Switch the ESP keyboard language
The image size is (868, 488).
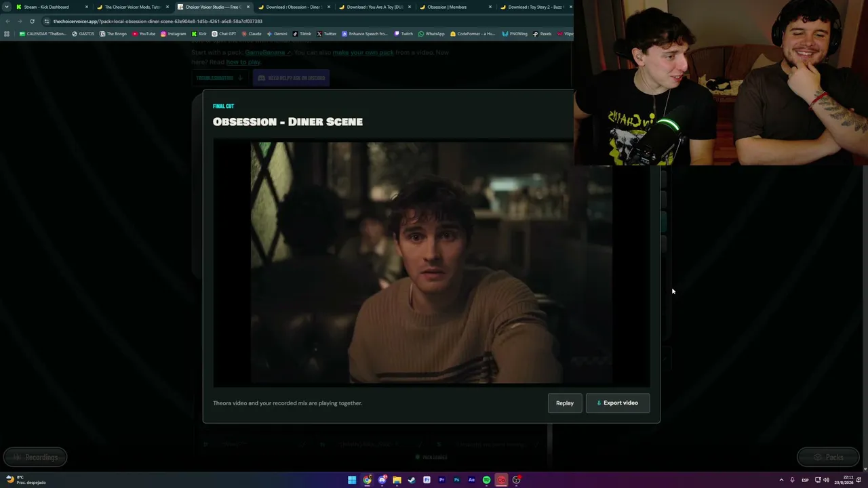805,480
